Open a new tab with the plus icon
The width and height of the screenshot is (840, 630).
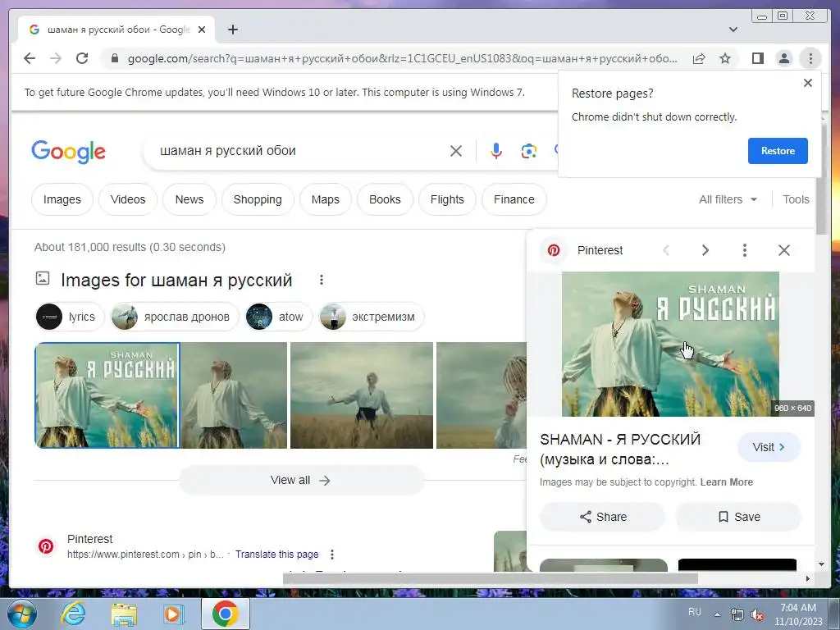[232, 30]
